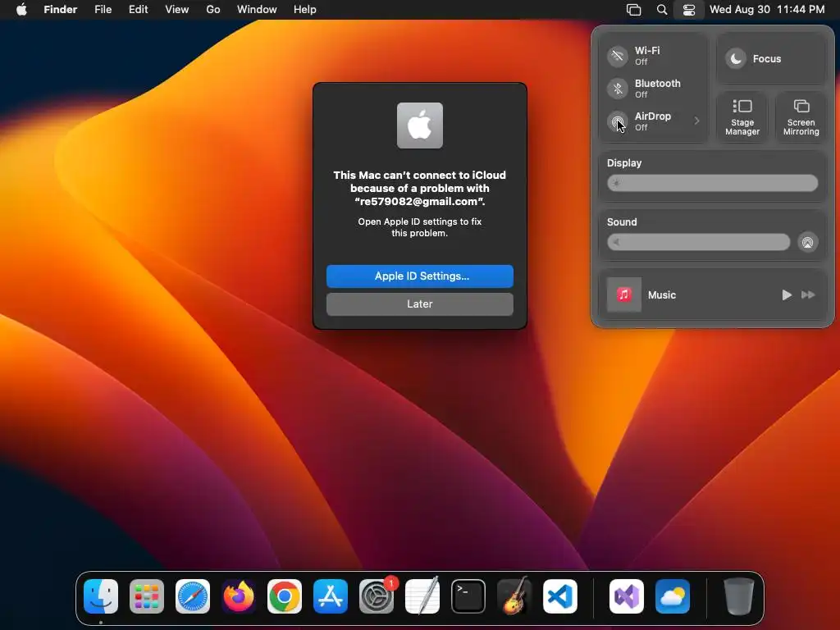Viewport: 840px width, 630px height.
Task: Open purple Visual Studio icon in Dock
Action: (x=627, y=596)
